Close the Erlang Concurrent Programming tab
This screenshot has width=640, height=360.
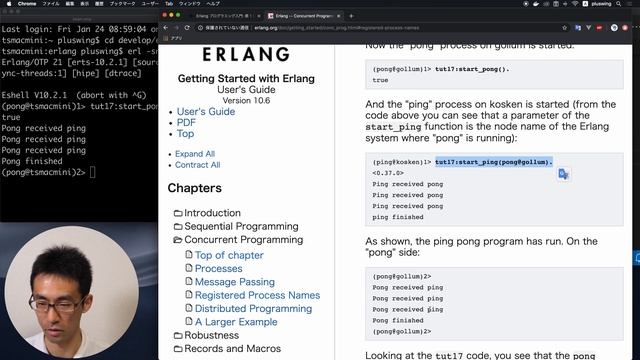338,16
